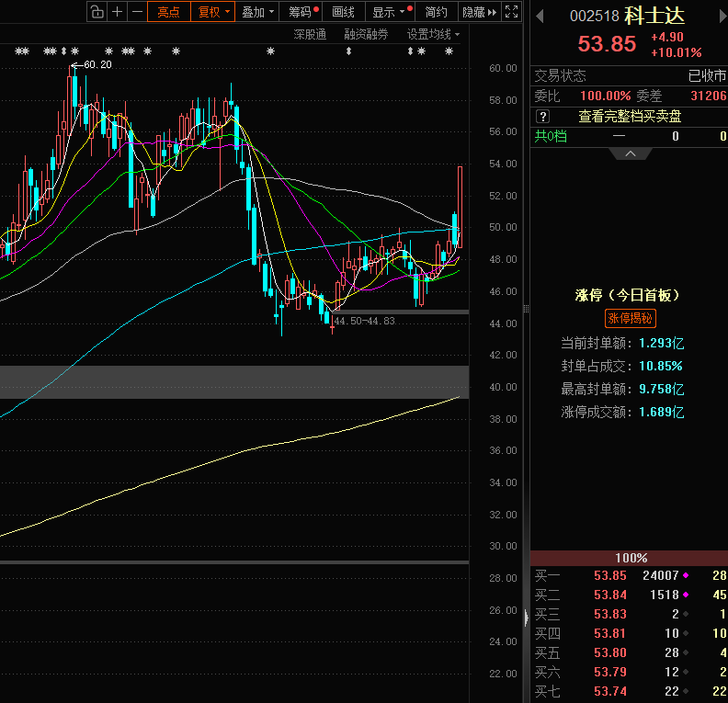Viewport: 728px width, 703px height.
Task: Toggle the 融资融券 tag
Action: click(366, 34)
